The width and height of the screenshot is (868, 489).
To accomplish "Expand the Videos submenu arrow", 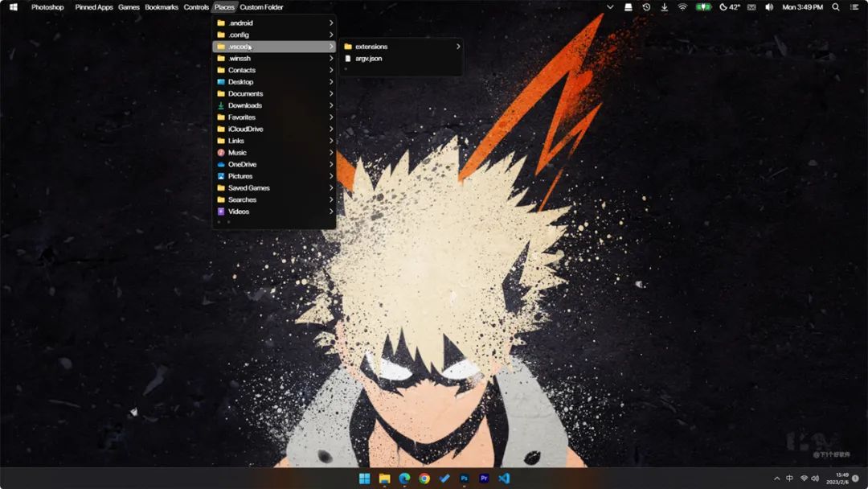I will tap(331, 211).
